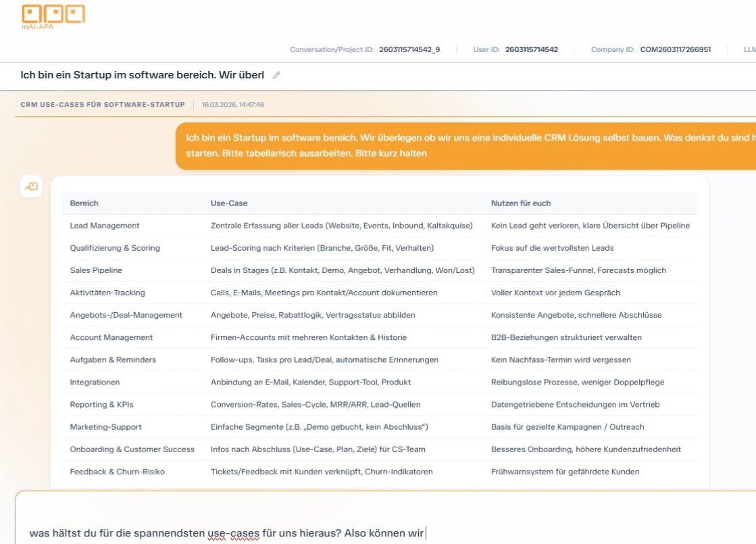The image size is (756, 544).
Task: Select the Conversation/Project ID value
Action: 409,49
